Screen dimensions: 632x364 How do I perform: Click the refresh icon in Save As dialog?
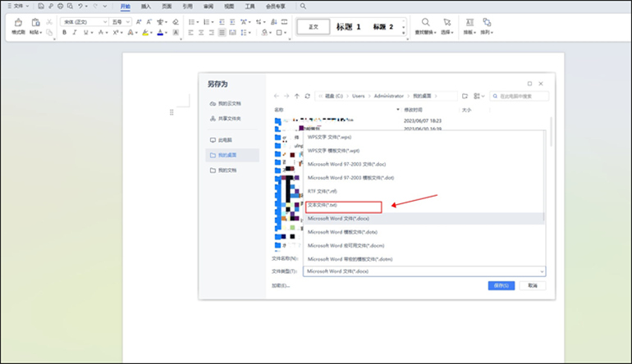(x=307, y=96)
